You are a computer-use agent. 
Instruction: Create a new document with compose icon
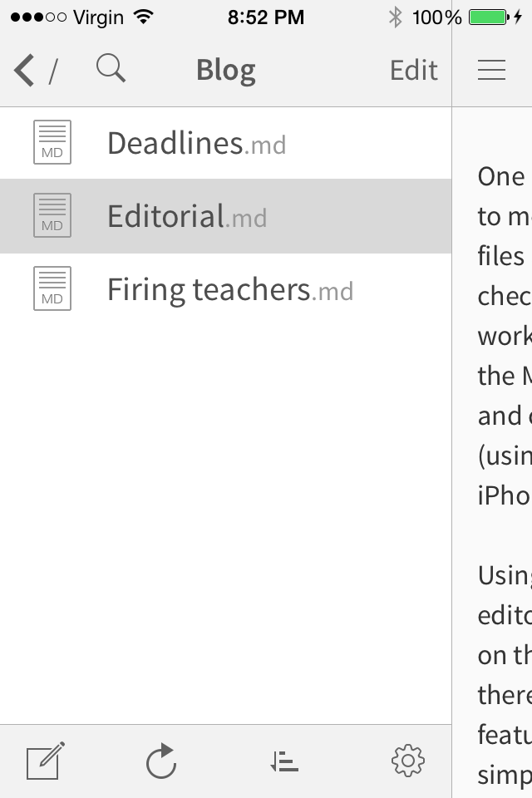[45, 761]
